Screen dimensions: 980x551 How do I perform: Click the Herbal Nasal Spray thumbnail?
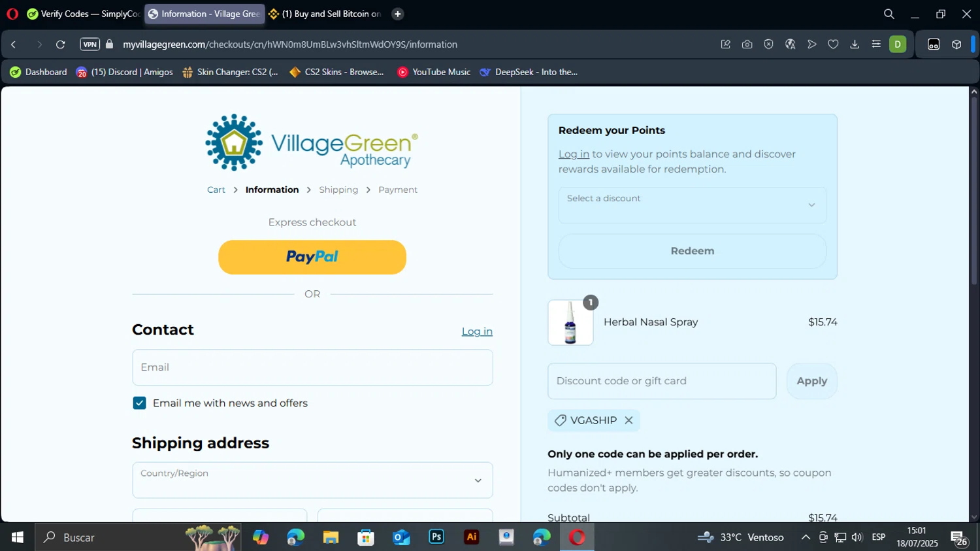570,322
